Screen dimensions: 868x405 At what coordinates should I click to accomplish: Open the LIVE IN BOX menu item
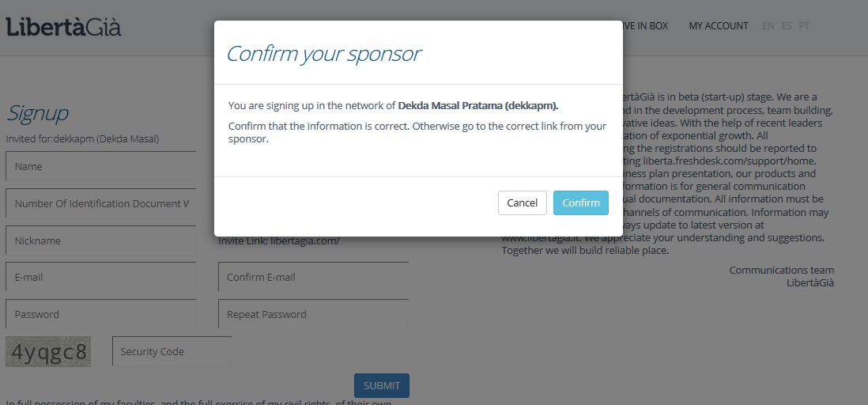[x=645, y=25]
